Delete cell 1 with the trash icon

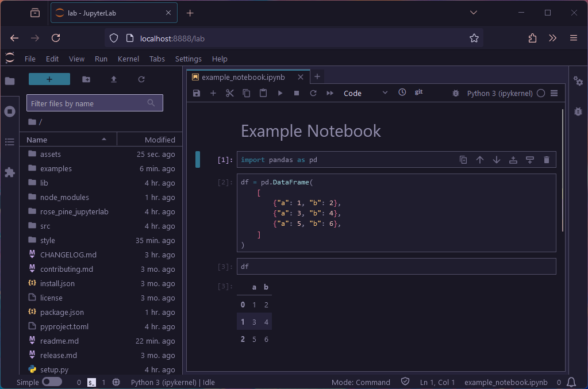point(547,160)
